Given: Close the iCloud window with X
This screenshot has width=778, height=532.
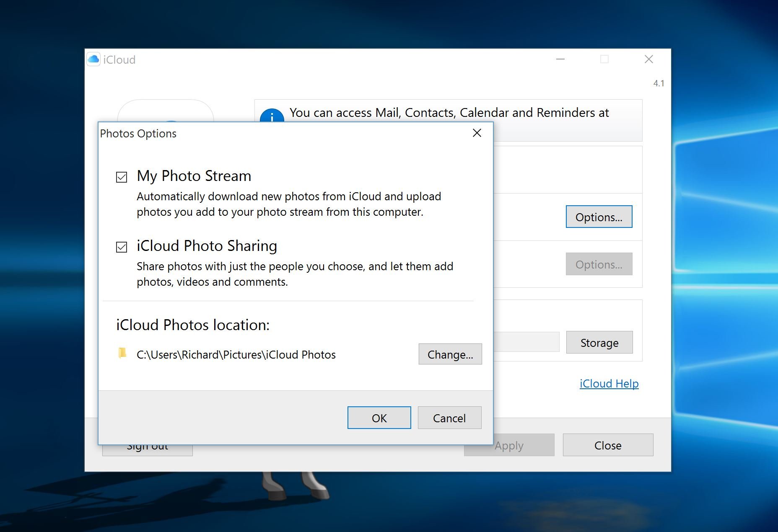Looking at the screenshot, I should (x=649, y=59).
